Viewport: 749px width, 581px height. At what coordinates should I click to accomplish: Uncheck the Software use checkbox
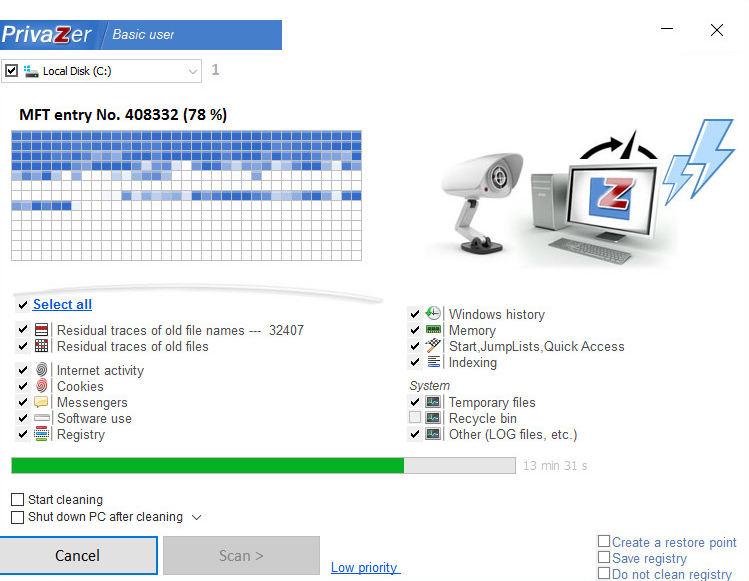pos(22,418)
